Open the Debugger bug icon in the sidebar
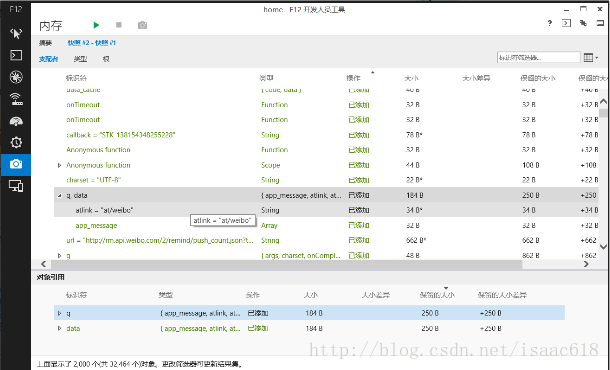Screen dimensions: 610x370 16,77
